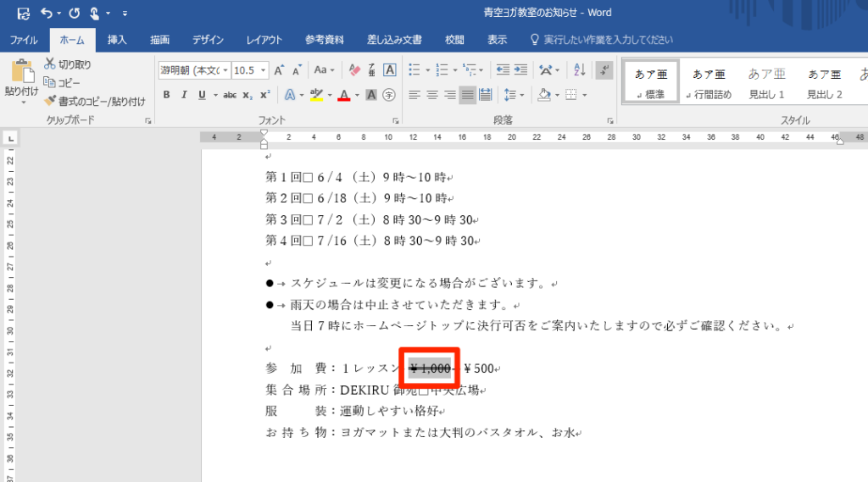The height and width of the screenshot is (482, 868).
Task: Switch to the デザイン tab
Action: point(208,40)
